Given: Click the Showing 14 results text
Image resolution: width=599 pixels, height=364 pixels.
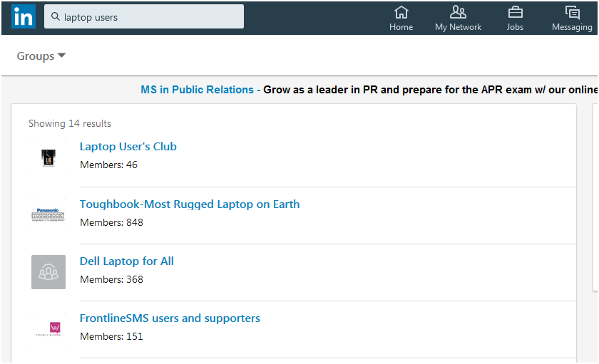Looking at the screenshot, I should 70,124.
